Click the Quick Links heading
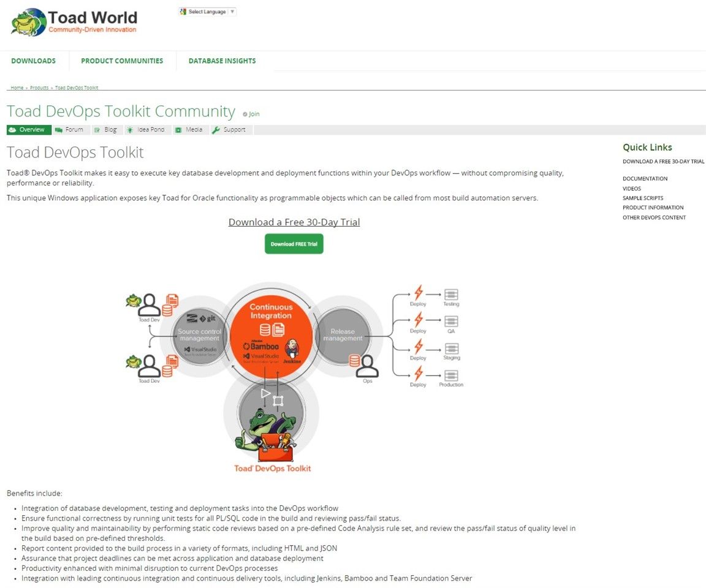 click(647, 147)
